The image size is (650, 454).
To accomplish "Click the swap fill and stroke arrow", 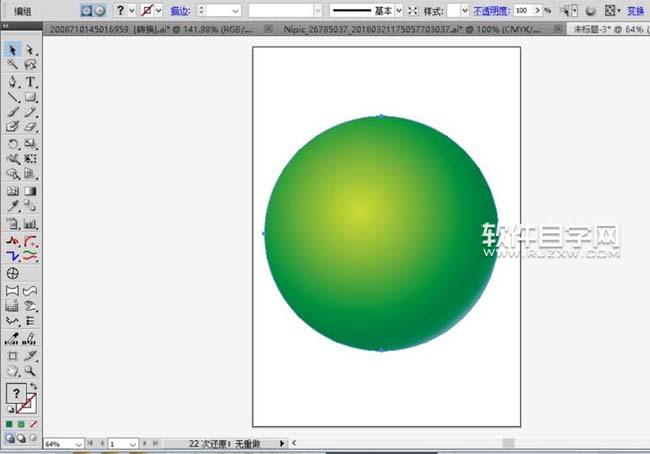I will 34,386.
